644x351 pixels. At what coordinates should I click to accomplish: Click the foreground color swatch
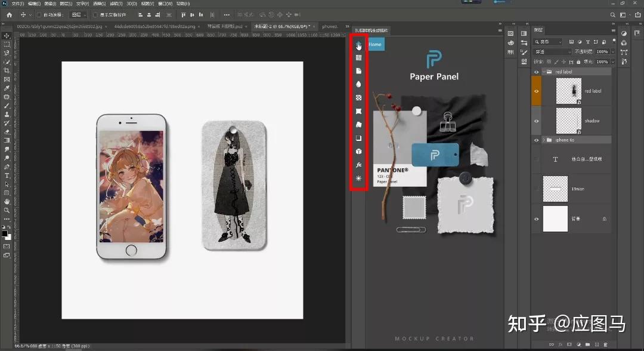click(5, 233)
